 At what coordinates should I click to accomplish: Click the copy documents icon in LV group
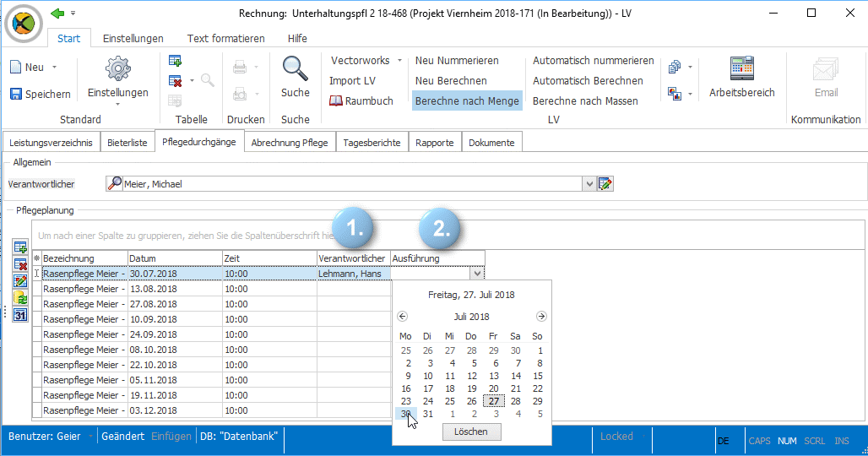tap(675, 67)
